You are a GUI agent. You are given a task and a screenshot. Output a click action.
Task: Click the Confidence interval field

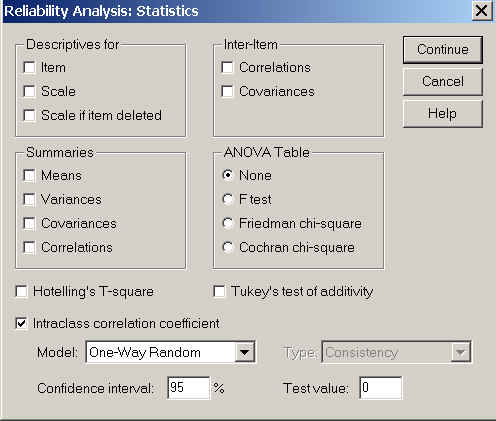(x=189, y=388)
